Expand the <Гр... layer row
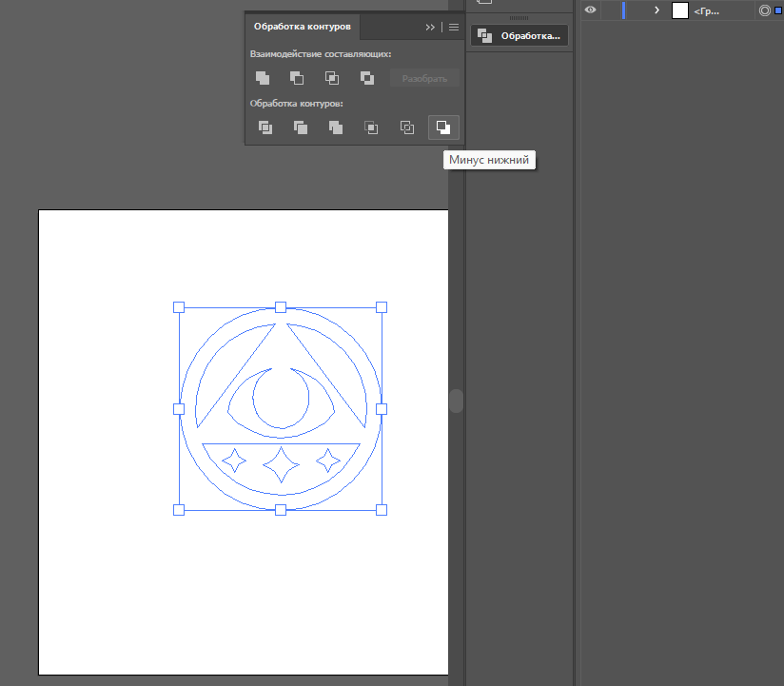The height and width of the screenshot is (686, 784). click(657, 10)
